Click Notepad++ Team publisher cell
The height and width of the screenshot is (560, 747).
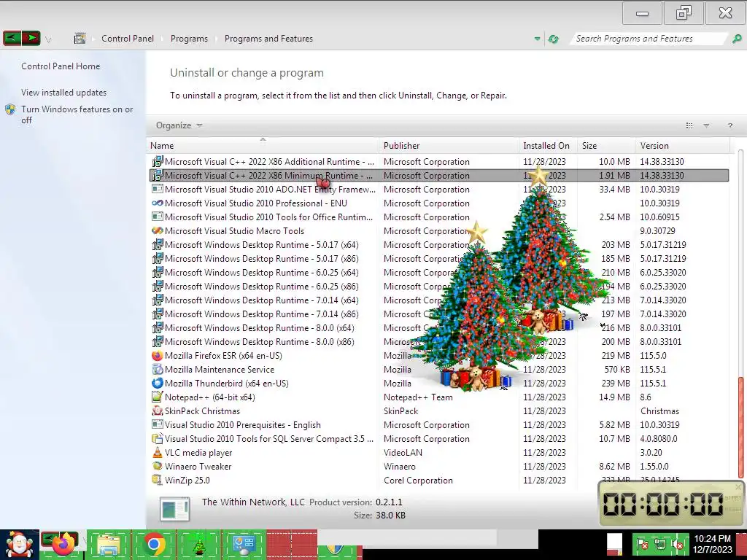(418, 397)
